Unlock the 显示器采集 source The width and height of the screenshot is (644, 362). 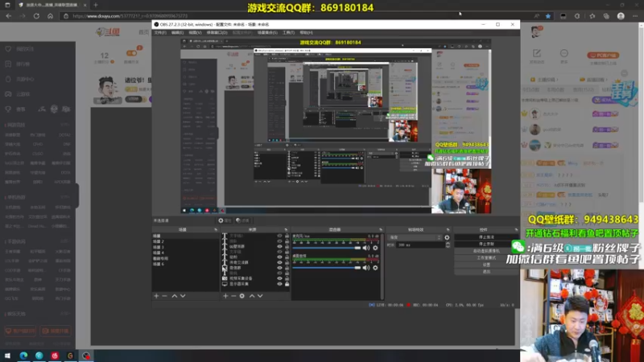[287, 284]
